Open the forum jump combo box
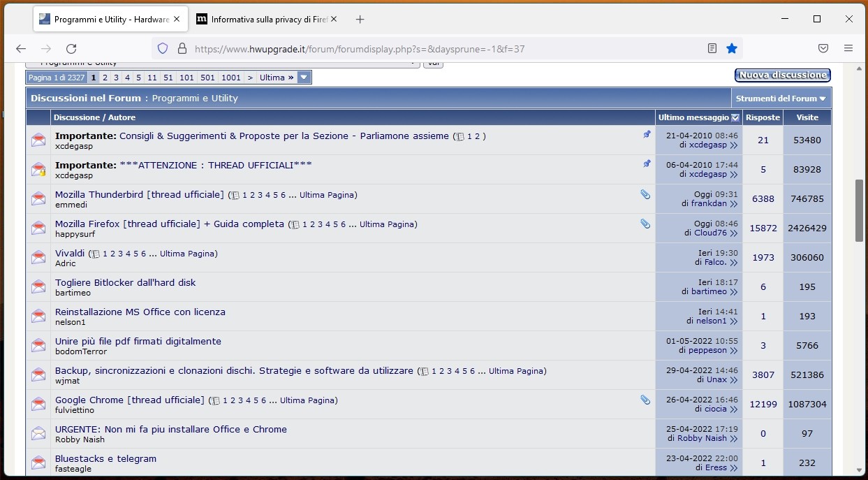868x480 pixels. tap(223, 64)
